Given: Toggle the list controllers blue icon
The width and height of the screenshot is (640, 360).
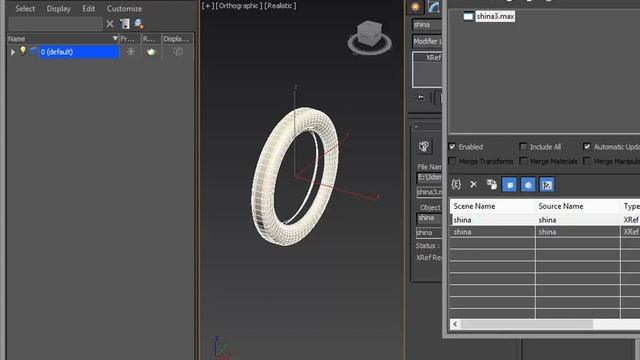Looking at the screenshot, I should click(x=547, y=185).
